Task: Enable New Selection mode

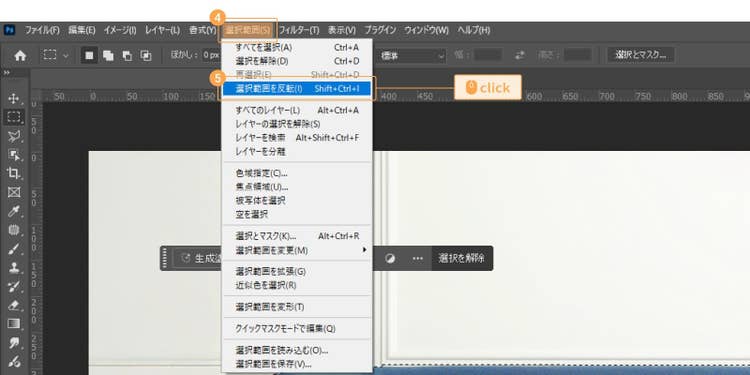Action: click(x=89, y=55)
